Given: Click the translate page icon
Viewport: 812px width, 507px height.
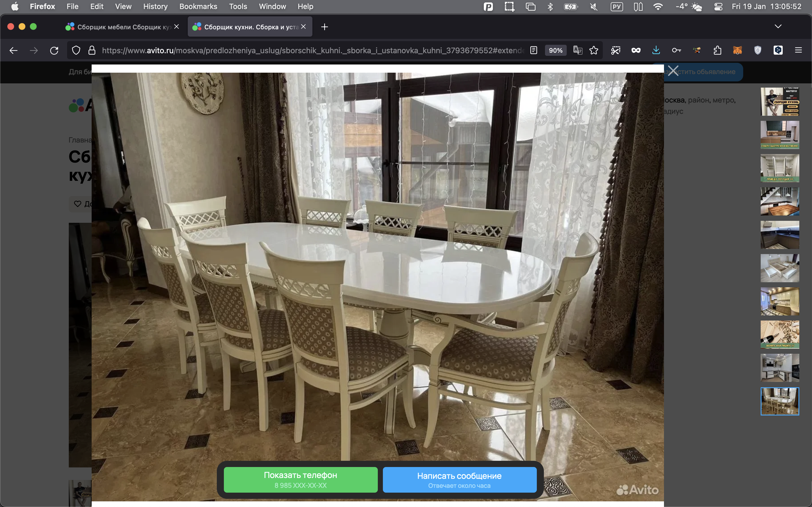Looking at the screenshot, I should (577, 51).
